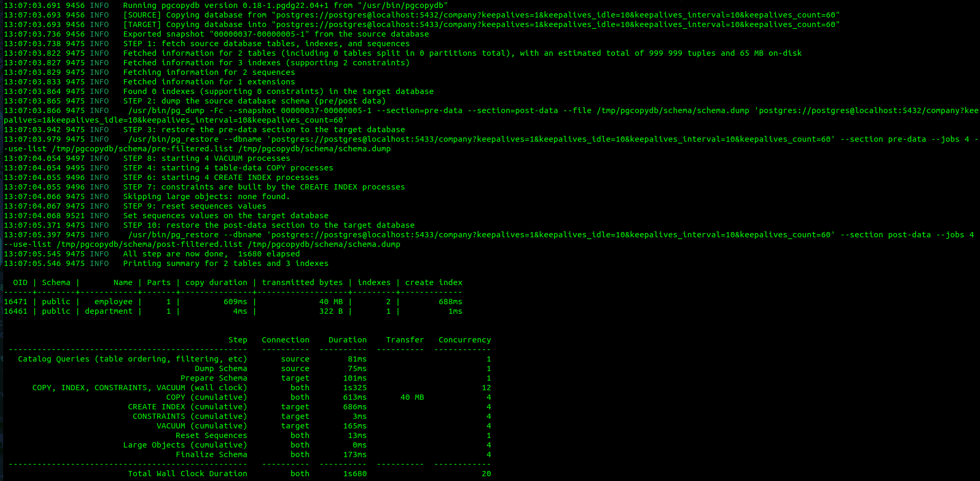Click 'CONSTRAINTS (cumulative)' step label

[190, 416]
